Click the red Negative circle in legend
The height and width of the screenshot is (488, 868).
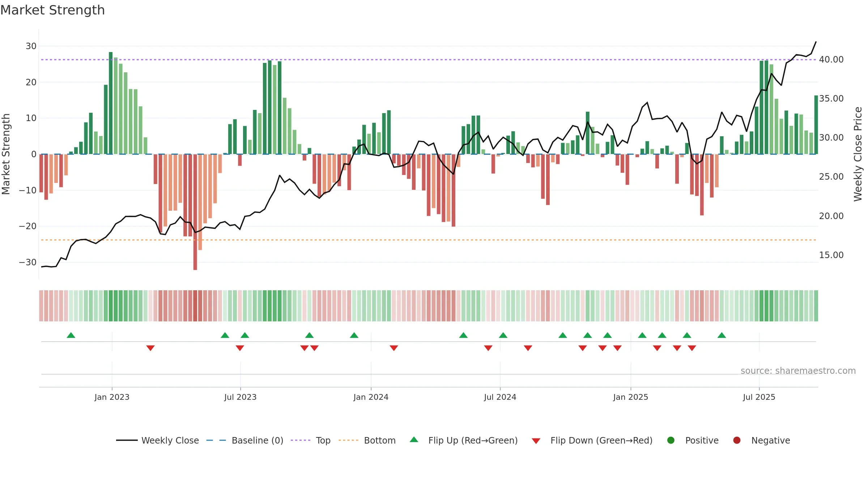tap(737, 440)
